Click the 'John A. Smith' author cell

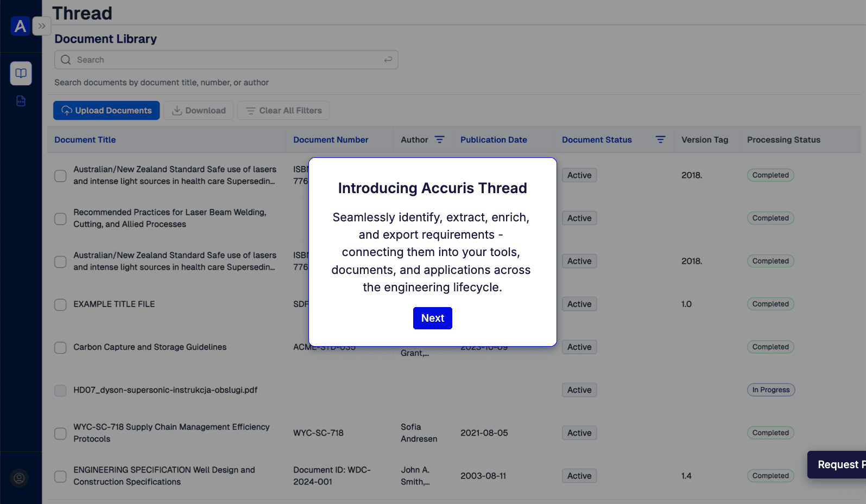[415, 476]
